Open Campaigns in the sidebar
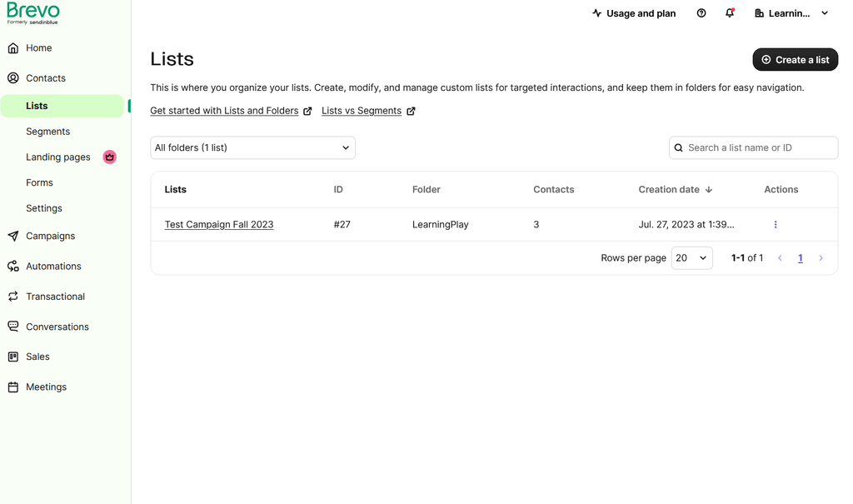The width and height of the screenshot is (853, 504). [x=50, y=236]
